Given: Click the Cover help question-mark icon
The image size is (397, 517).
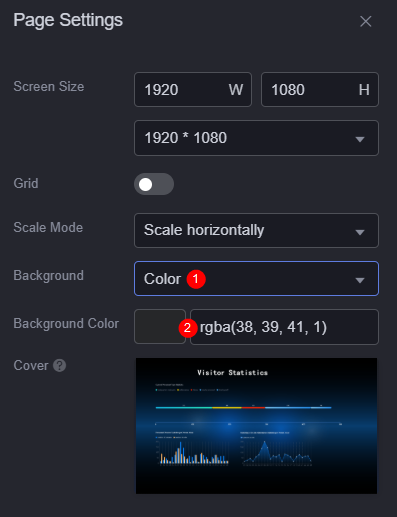Looking at the screenshot, I should click(60, 365).
